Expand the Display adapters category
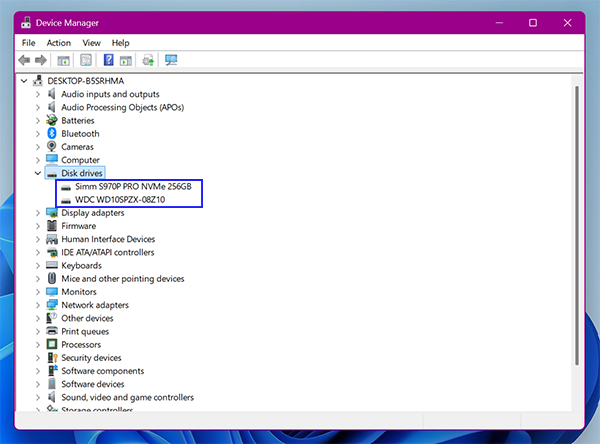Screen dimensions: 600x444 pos(38,213)
